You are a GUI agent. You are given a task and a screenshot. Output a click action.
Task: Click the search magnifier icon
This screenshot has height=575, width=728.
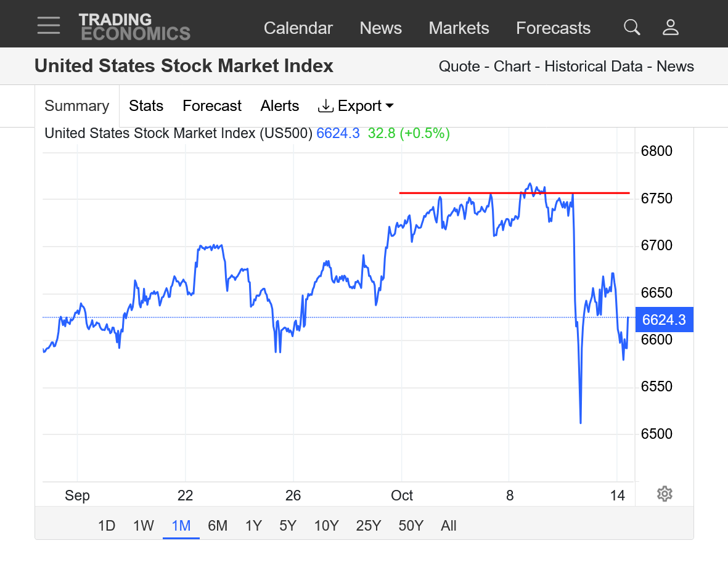tap(632, 27)
